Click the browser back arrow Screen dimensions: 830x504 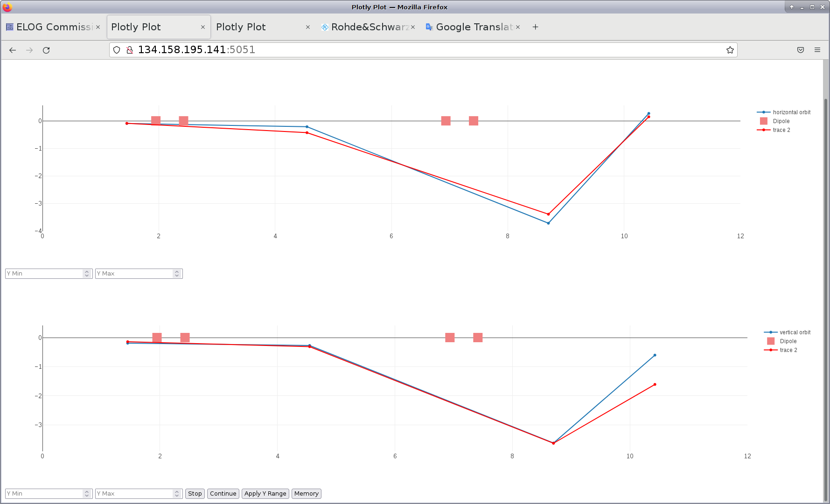pyautogui.click(x=13, y=50)
